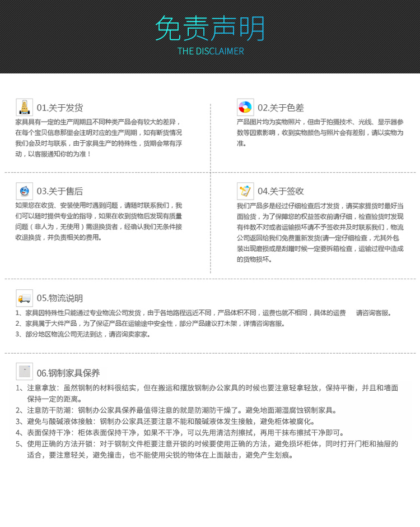Open the 04.关于签收 section title
The width and height of the screenshot is (420, 527).
[281, 191]
